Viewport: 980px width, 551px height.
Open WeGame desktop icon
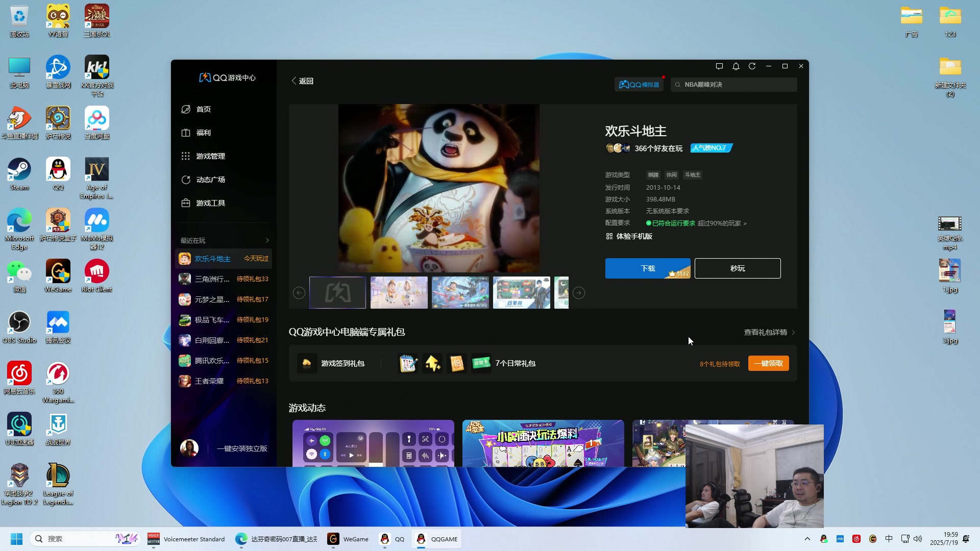pos(58,277)
